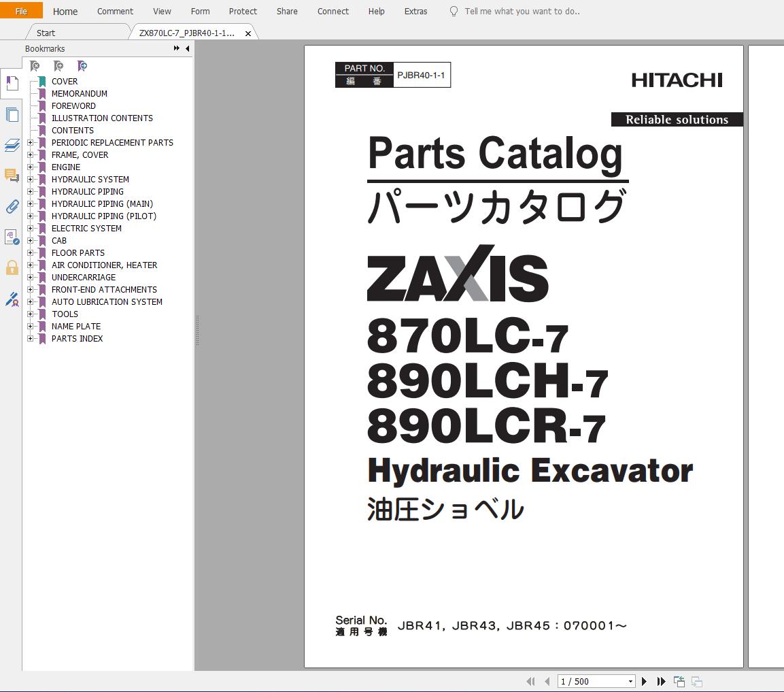
Task: Collapse the Bookmarks panel with left arrow
Action: pos(188,48)
